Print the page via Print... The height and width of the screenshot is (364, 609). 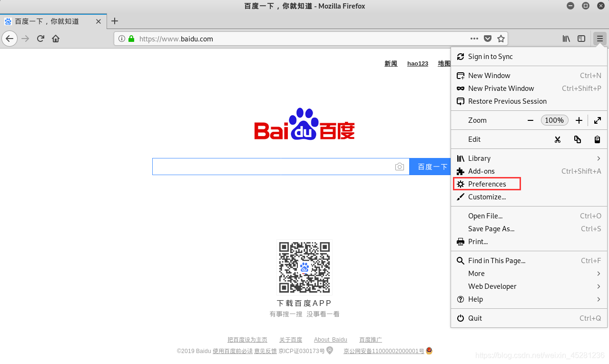(x=529, y=242)
